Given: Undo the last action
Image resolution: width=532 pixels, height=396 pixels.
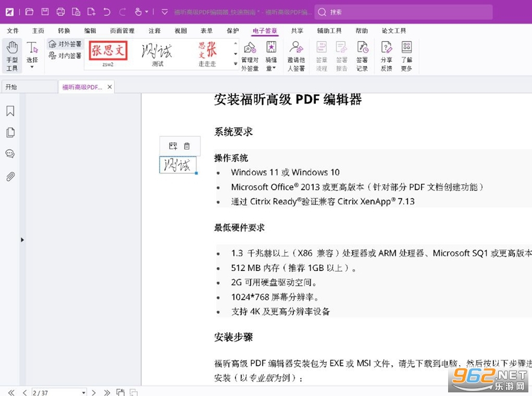Looking at the screenshot, I should pyautogui.click(x=106, y=12).
